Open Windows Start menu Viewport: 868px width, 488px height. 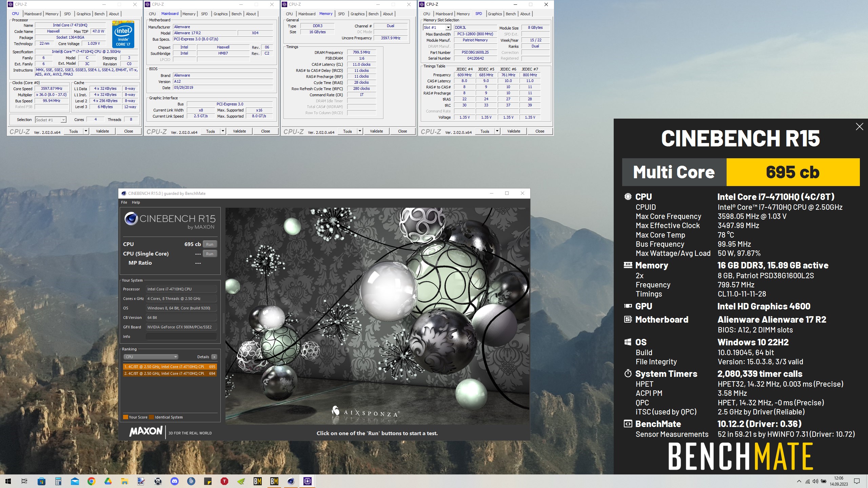click(x=8, y=481)
